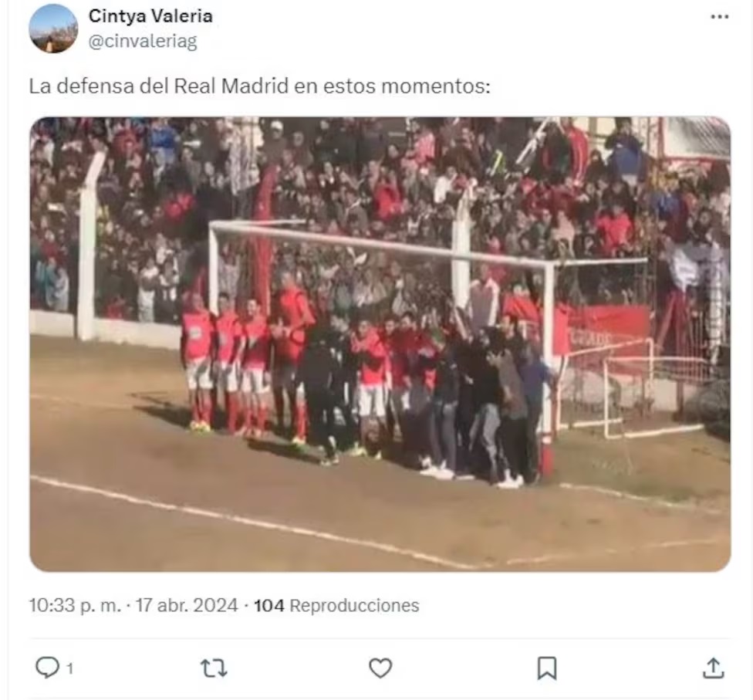
Task: Like the tweet with the heart icon
Action: pyautogui.click(x=380, y=668)
